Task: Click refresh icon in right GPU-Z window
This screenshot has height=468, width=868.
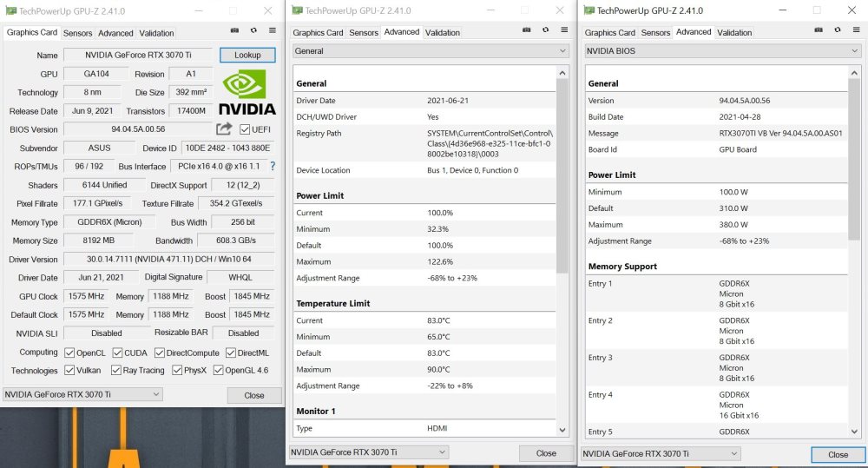Action: (x=837, y=30)
